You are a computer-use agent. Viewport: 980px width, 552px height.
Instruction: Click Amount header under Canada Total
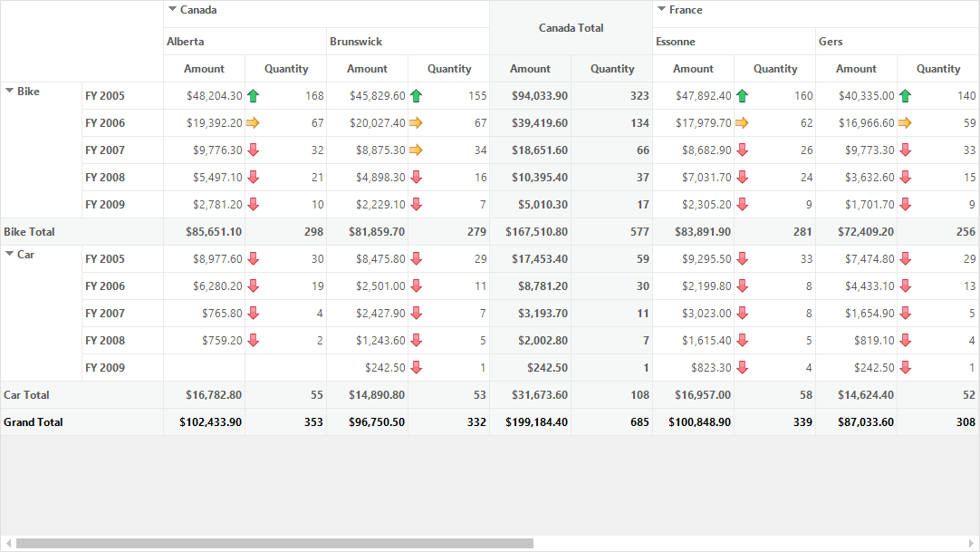[x=531, y=69]
